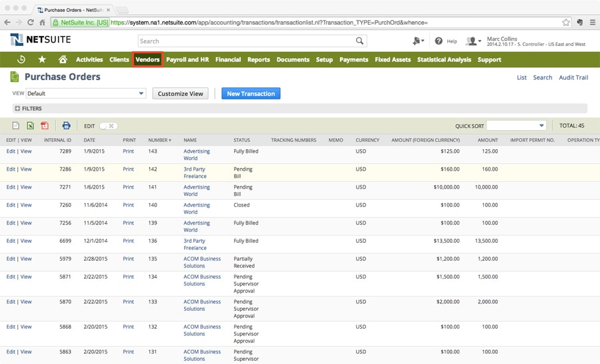The image size is (600, 364).
Task: Click the site security lock icon
Action: pyautogui.click(x=55, y=23)
